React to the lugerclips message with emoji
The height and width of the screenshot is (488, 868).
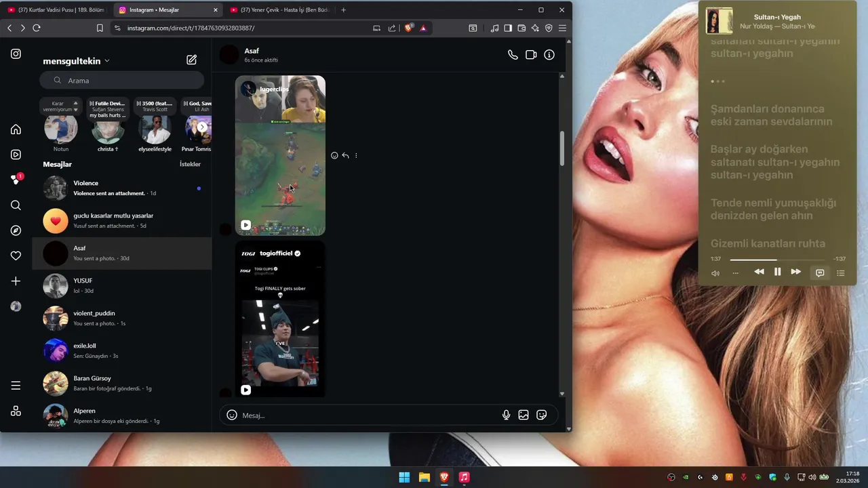point(334,155)
